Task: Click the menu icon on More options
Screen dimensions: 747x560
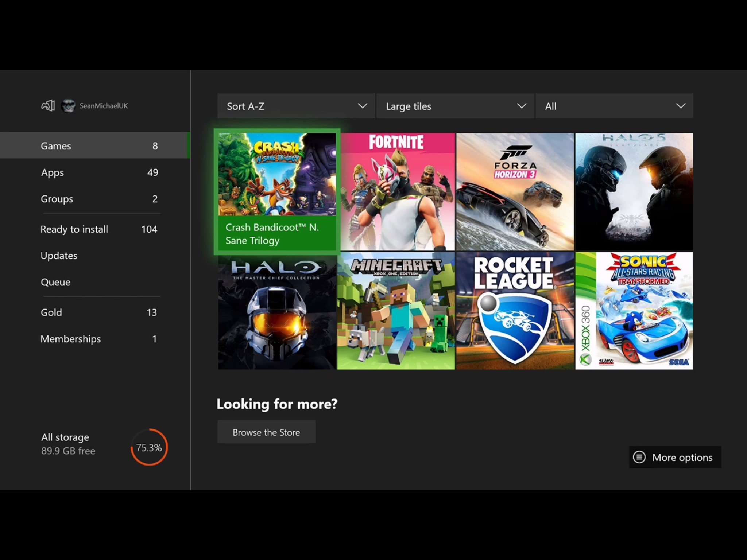Action: coord(639,457)
